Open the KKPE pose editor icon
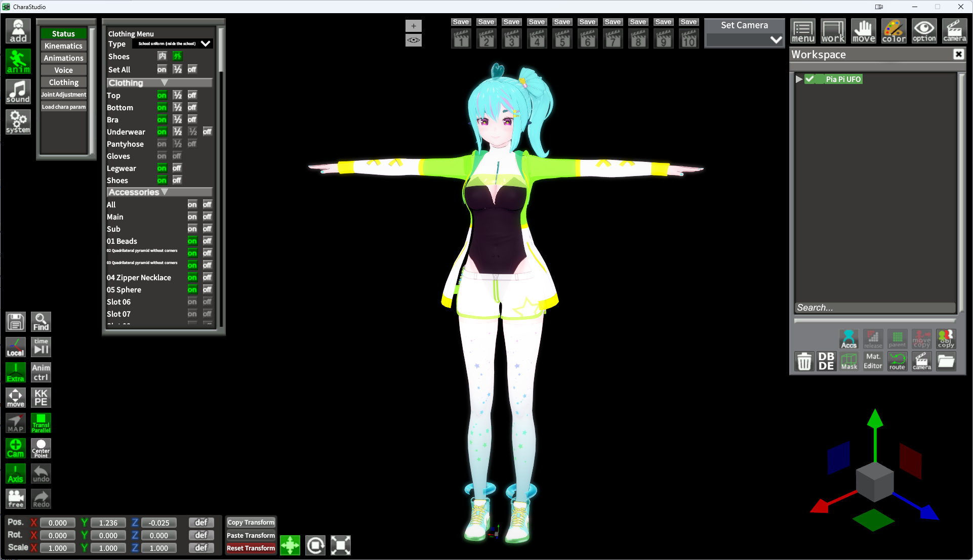 coord(41,398)
